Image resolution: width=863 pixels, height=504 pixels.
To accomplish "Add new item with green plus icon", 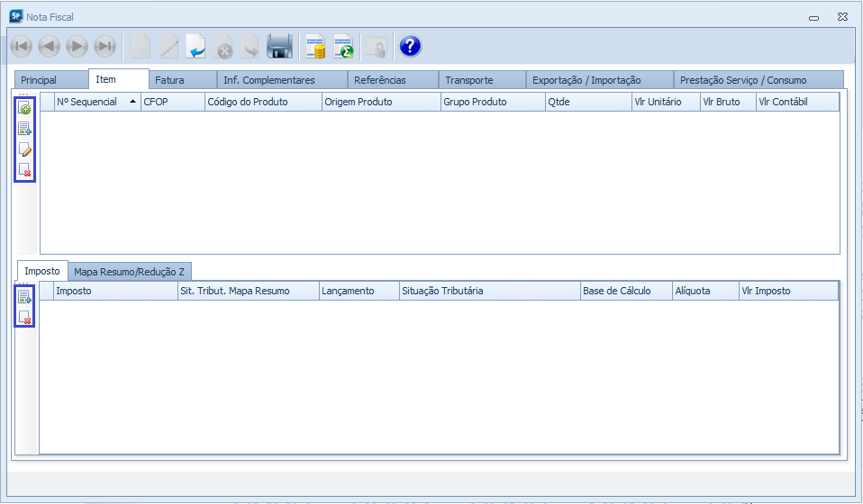I will [x=25, y=108].
